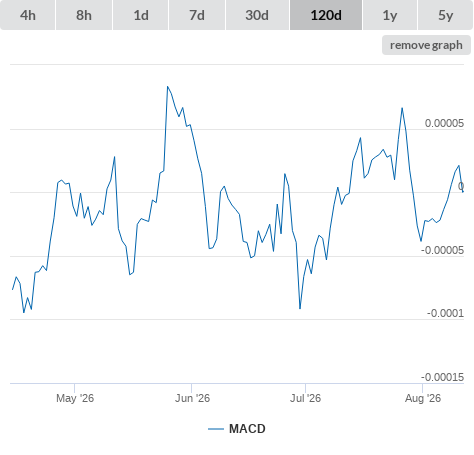Click the 0.00005 y-axis label
This screenshot has width=474, height=455.
[x=444, y=123]
